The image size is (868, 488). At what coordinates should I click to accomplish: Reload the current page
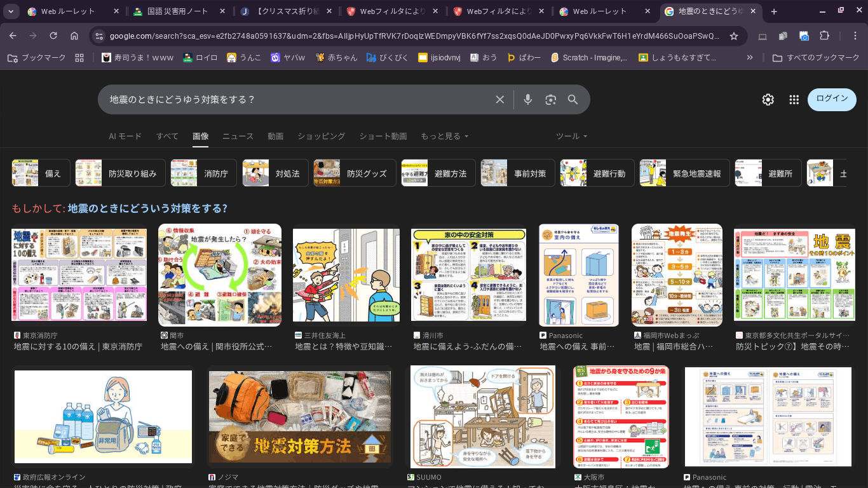[53, 36]
